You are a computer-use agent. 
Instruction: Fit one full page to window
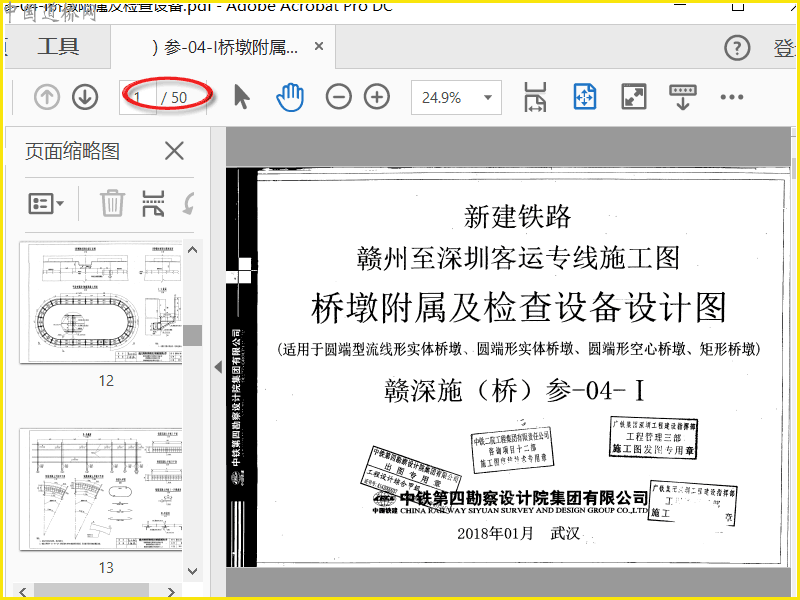[585, 97]
